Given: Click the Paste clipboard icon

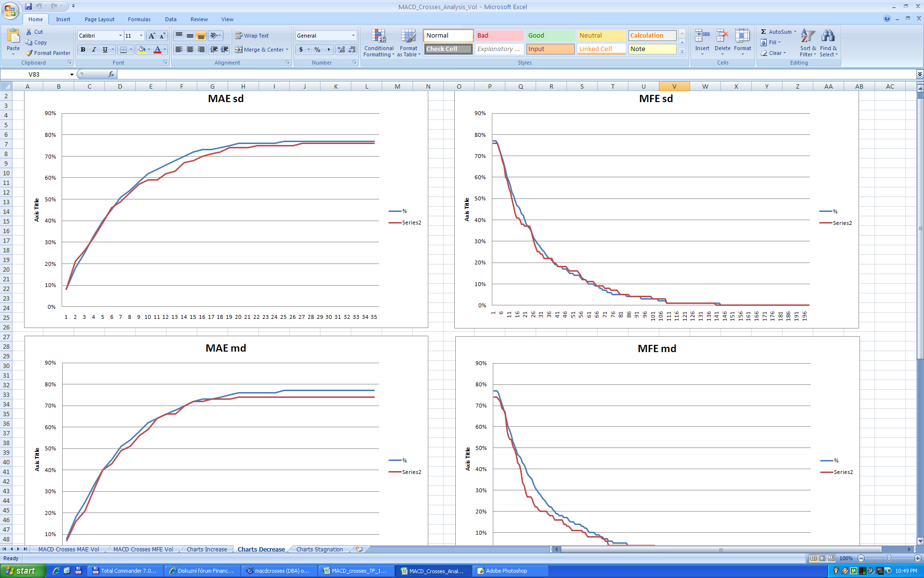Looking at the screenshot, I should click(13, 37).
